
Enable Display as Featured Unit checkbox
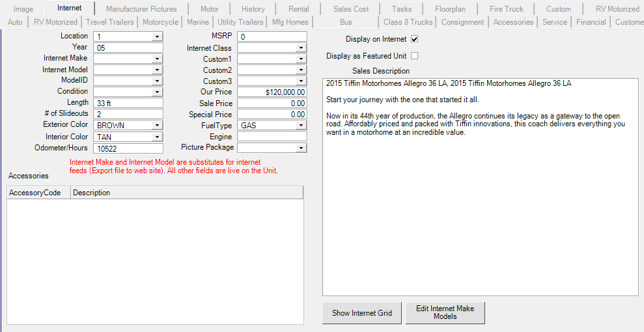click(414, 55)
